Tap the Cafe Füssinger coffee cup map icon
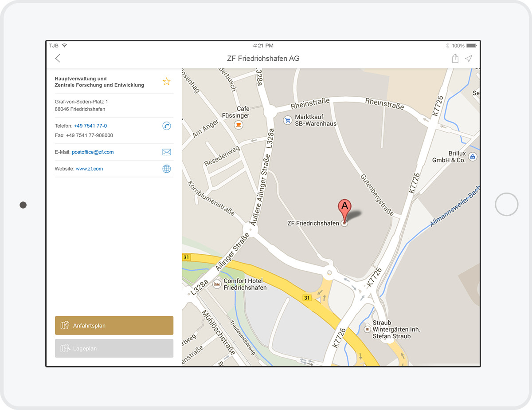The height and width of the screenshot is (410, 532). click(x=238, y=125)
